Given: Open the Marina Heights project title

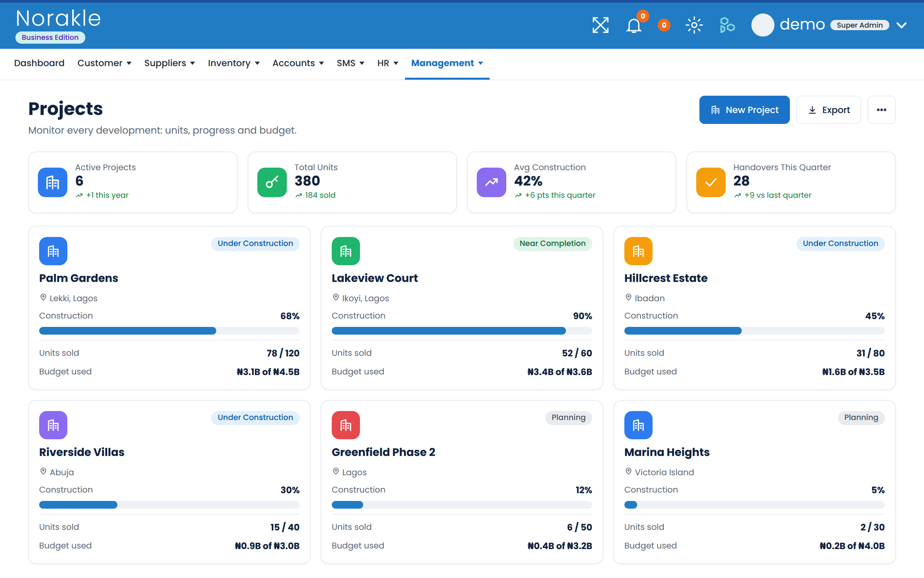Looking at the screenshot, I should [667, 452].
